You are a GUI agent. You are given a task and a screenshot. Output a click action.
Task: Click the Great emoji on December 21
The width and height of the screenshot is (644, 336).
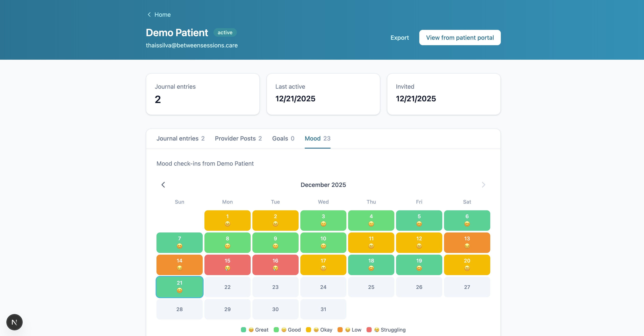point(179,290)
